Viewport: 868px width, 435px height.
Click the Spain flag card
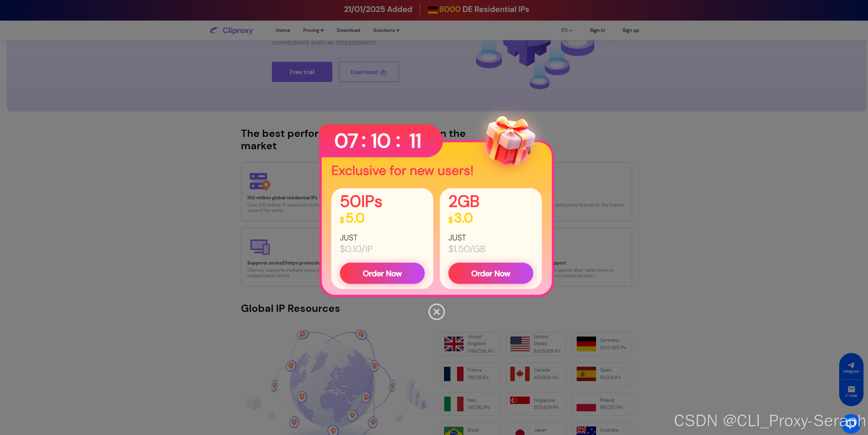(x=602, y=374)
